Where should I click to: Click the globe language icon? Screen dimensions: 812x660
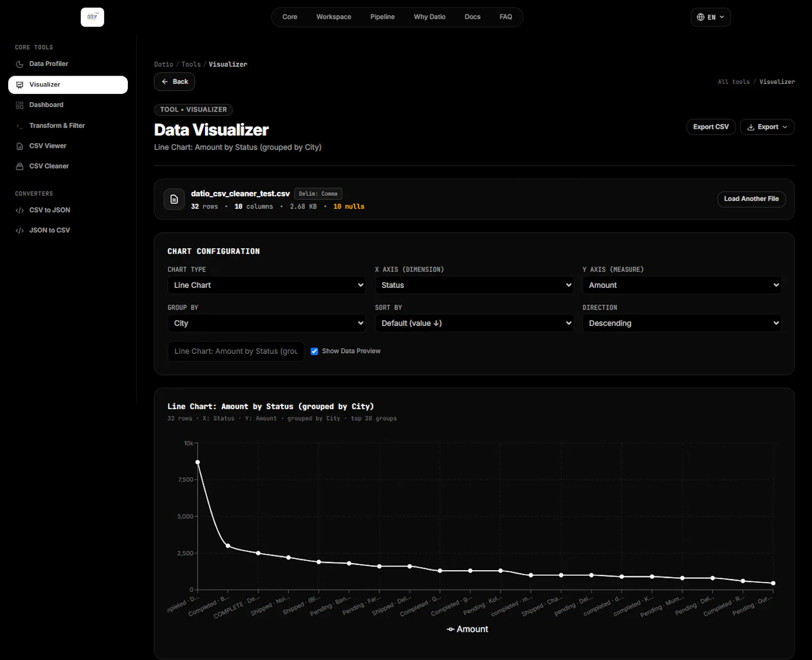pos(700,17)
